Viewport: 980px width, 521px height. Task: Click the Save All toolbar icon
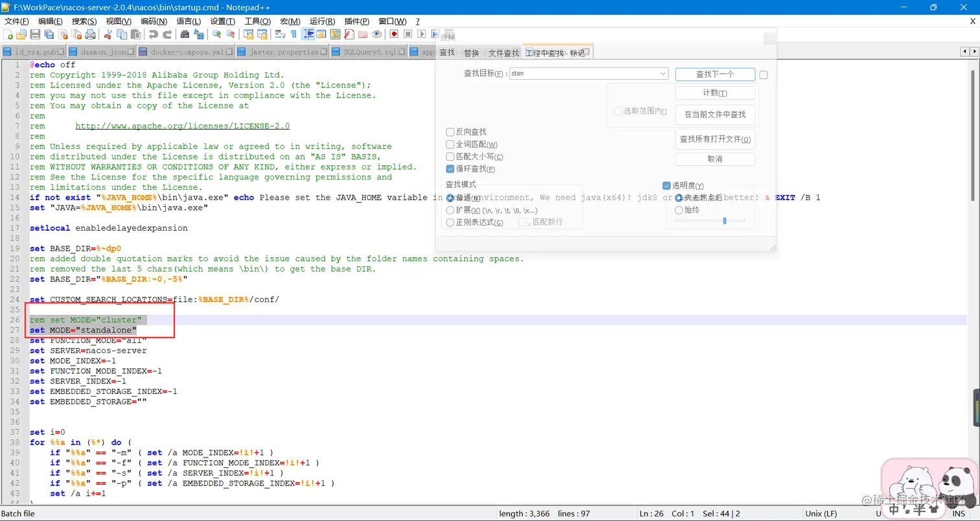[x=49, y=34]
